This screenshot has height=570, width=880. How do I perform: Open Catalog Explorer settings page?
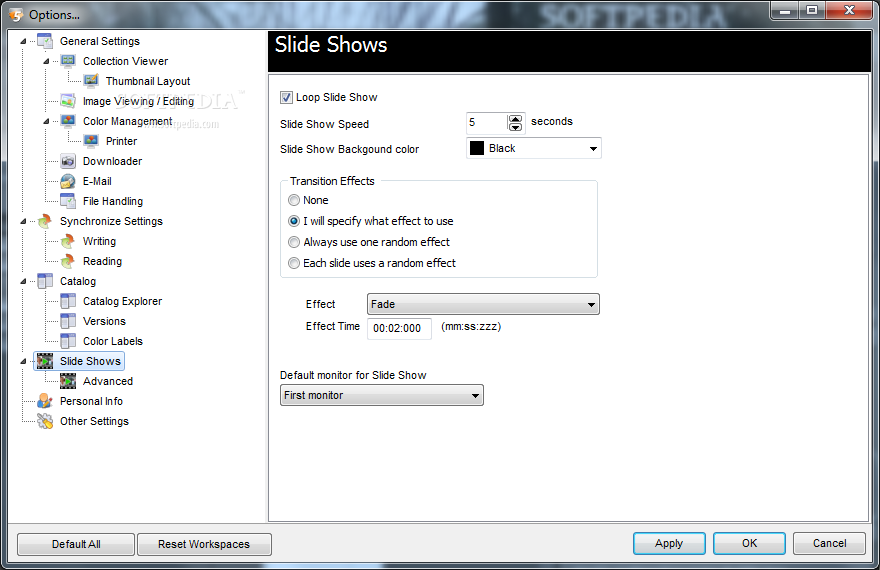(x=122, y=301)
